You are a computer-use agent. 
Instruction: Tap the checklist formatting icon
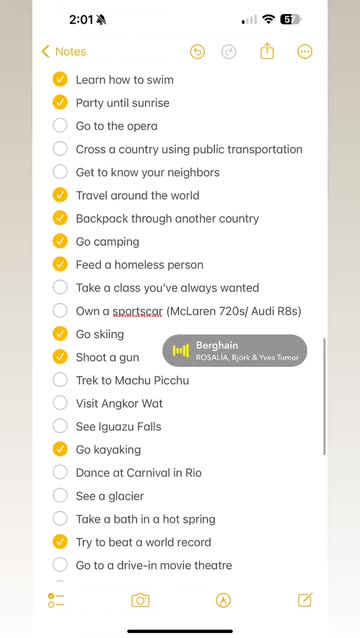[56, 600]
